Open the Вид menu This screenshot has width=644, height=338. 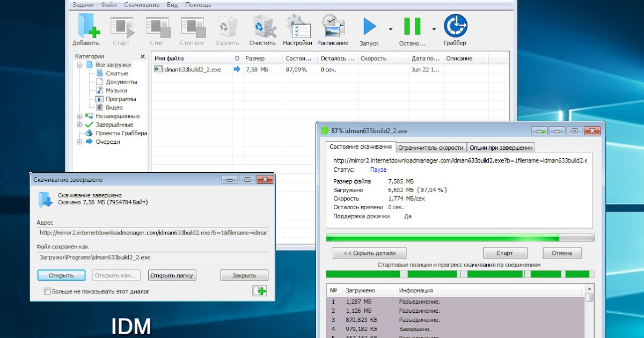coord(172,5)
